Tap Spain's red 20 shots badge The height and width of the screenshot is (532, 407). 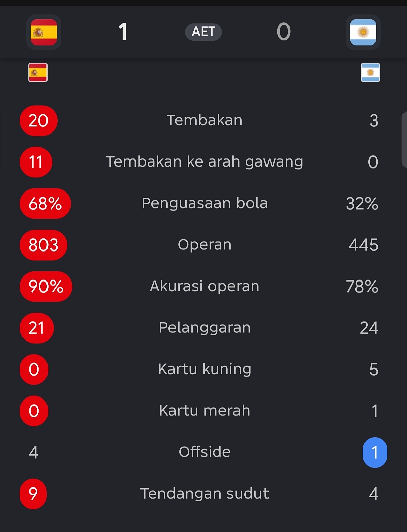coord(38,121)
